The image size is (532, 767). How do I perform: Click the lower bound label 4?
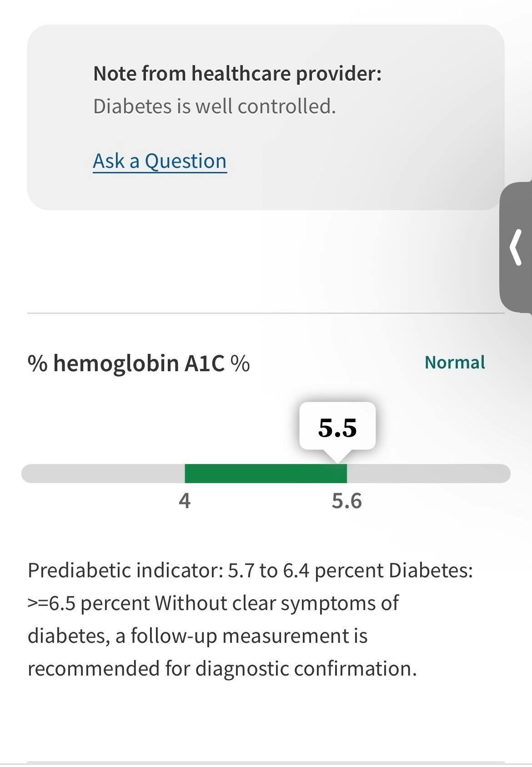[x=185, y=501]
